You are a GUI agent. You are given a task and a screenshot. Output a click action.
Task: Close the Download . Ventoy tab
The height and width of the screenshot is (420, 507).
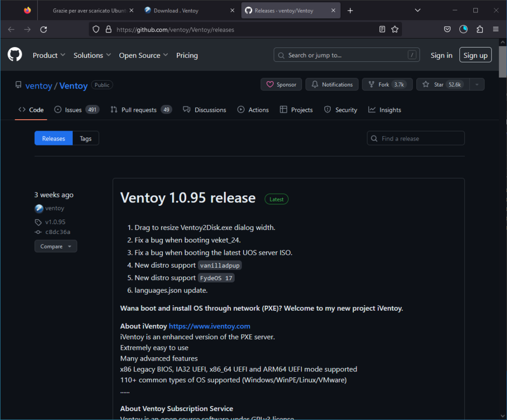pyautogui.click(x=233, y=10)
